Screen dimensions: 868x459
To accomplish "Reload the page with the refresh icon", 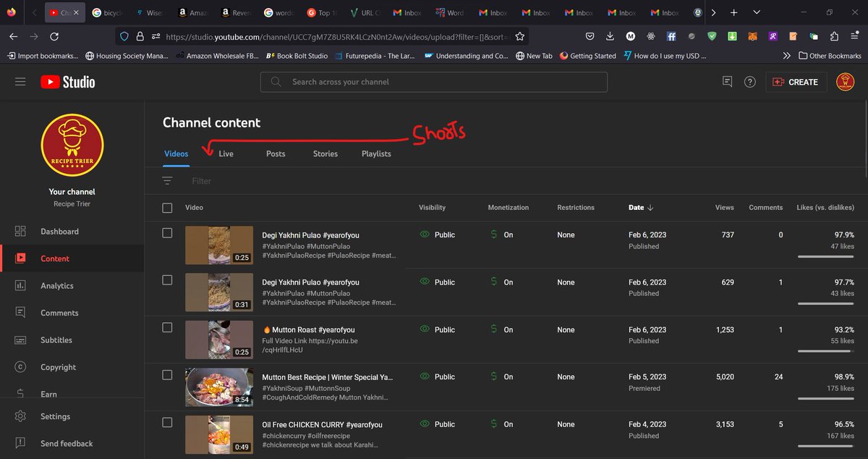I will point(54,36).
